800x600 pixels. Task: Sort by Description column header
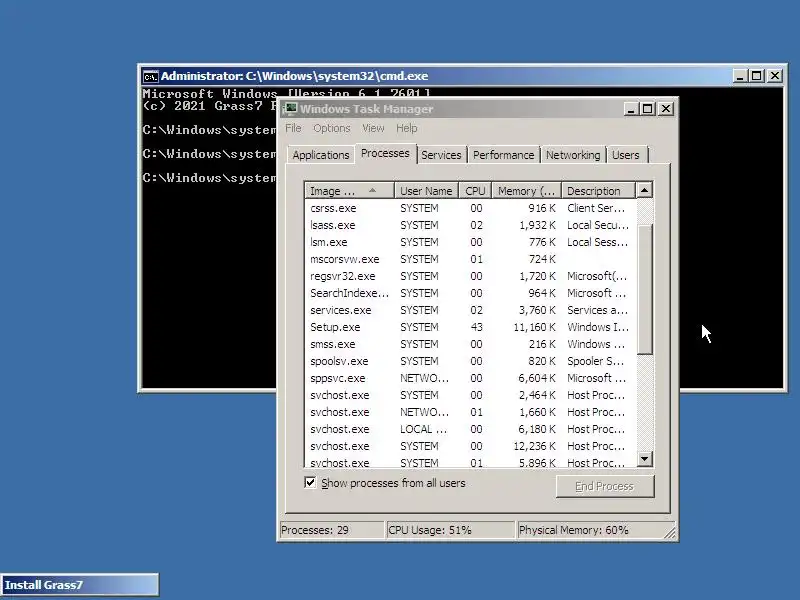(x=598, y=191)
